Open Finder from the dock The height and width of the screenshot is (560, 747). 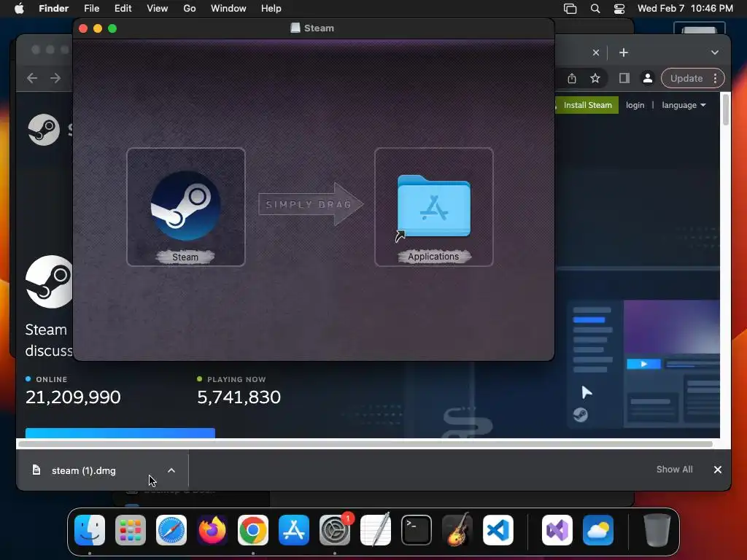tap(90, 530)
